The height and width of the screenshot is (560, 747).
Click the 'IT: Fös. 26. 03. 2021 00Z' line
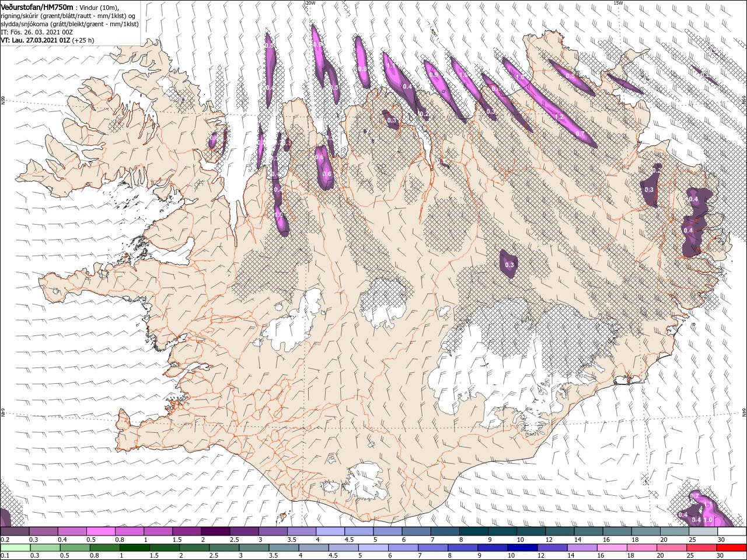[x=38, y=32]
